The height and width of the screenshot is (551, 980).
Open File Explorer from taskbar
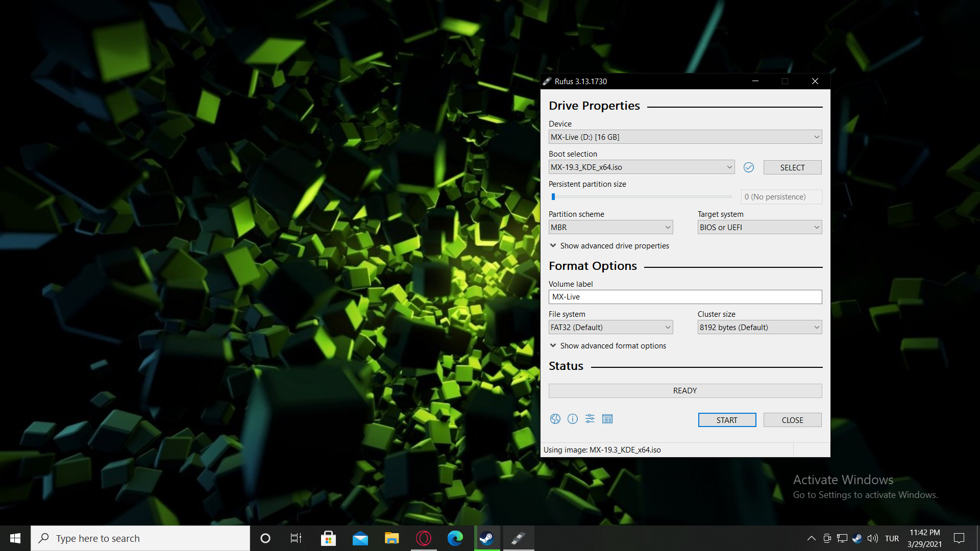pyautogui.click(x=391, y=538)
